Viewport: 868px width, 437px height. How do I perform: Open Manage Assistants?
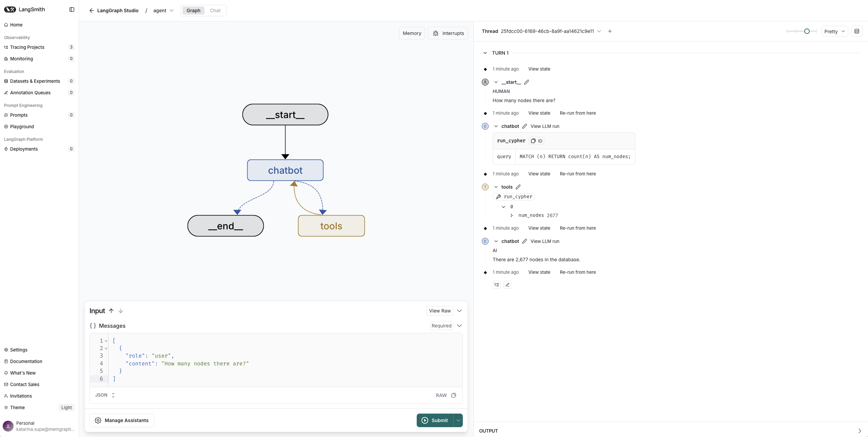122,420
